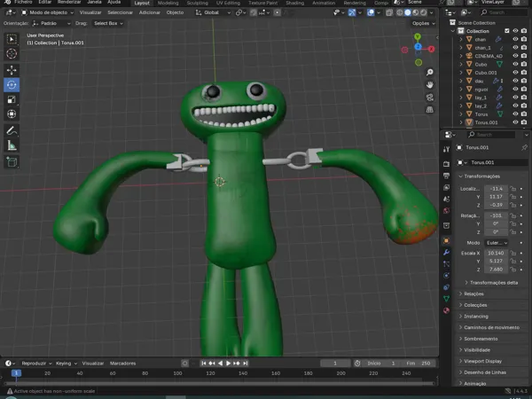Disable rendering for dau object
532x399 pixels.
pos(524,81)
